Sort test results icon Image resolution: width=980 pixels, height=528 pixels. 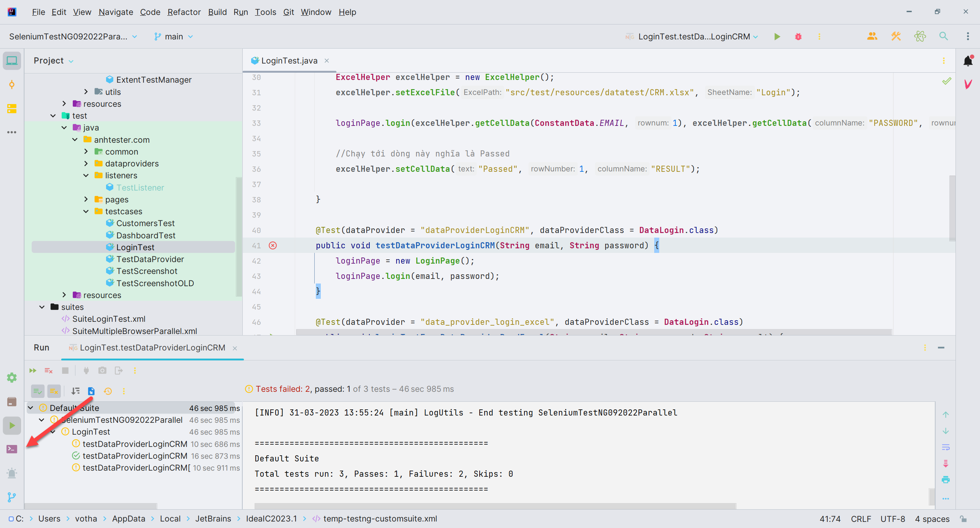75,391
